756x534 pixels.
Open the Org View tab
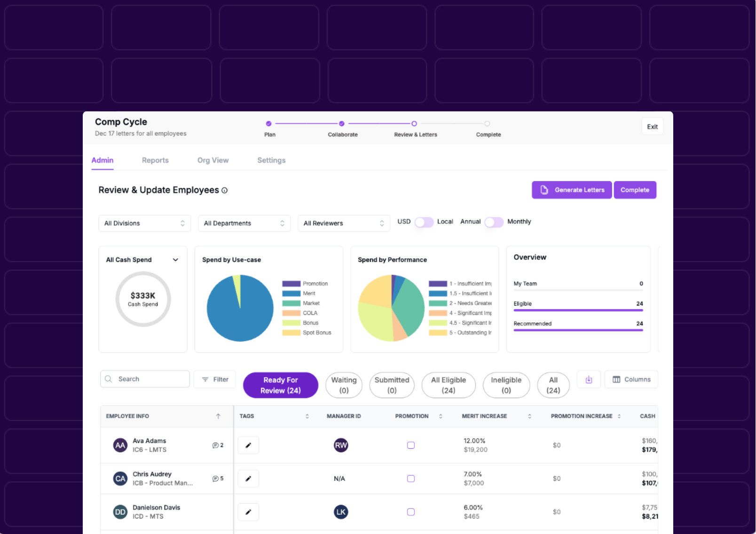213,160
